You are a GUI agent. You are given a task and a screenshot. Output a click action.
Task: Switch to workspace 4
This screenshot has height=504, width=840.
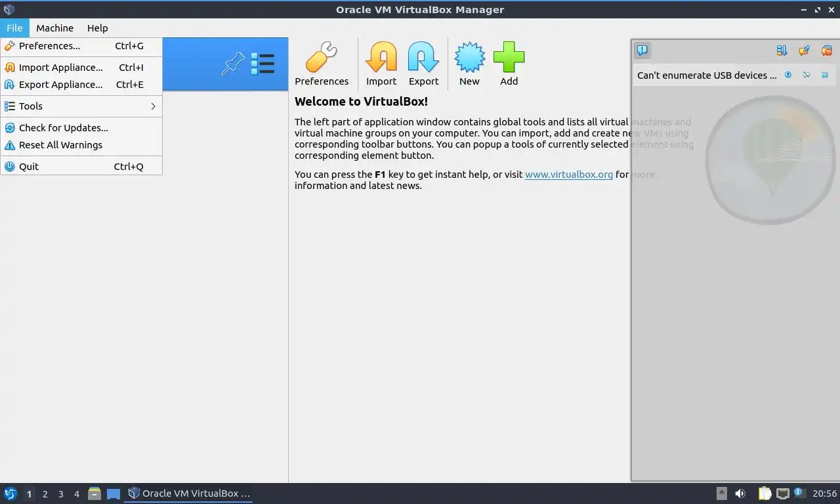tap(76, 493)
